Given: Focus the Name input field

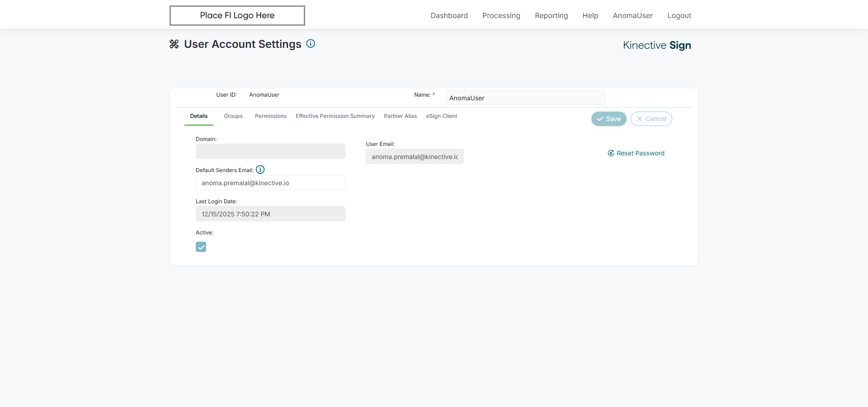Looking at the screenshot, I should coord(525,98).
